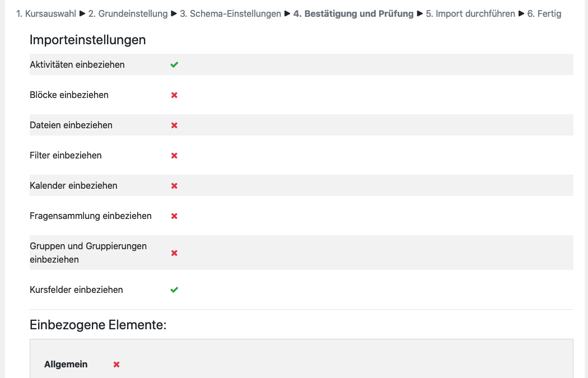This screenshot has height=378, width=588.
Task: Click the Importeinstellungen heading
Action: (87, 40)
